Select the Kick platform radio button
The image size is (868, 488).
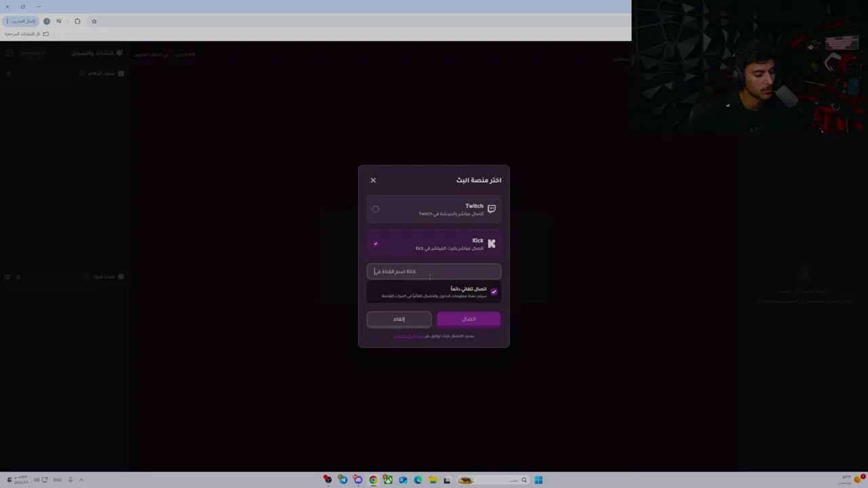376,243
